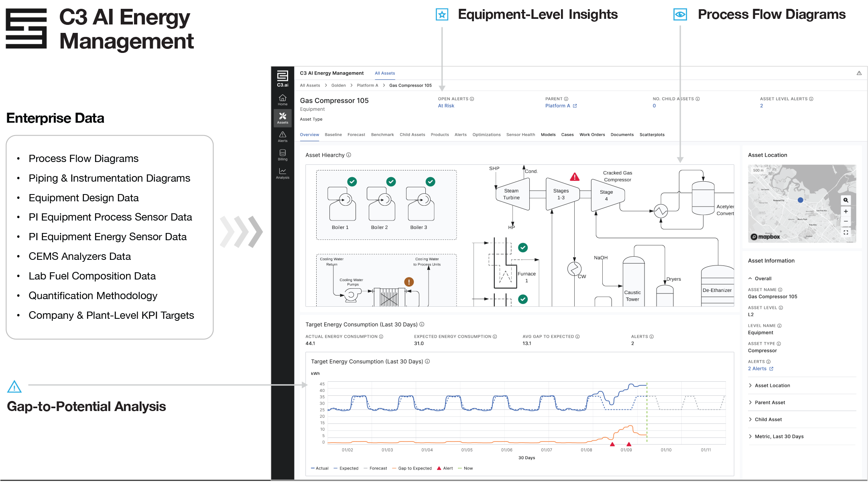Select the Overview tab

309,135
